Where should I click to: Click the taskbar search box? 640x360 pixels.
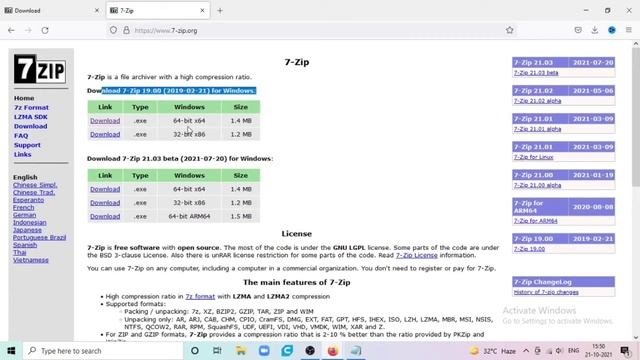click(103, 351)
